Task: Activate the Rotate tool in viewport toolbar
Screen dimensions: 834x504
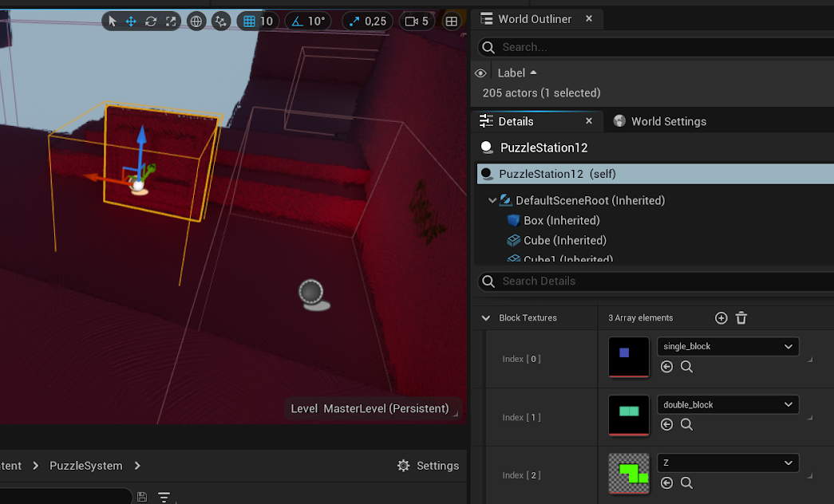Action: [x=151, y=22]
